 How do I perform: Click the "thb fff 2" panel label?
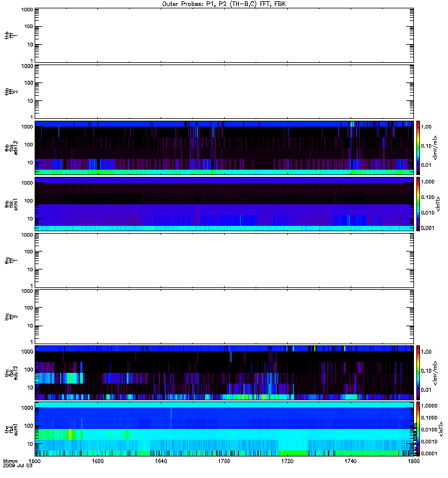tap(11, 91)
